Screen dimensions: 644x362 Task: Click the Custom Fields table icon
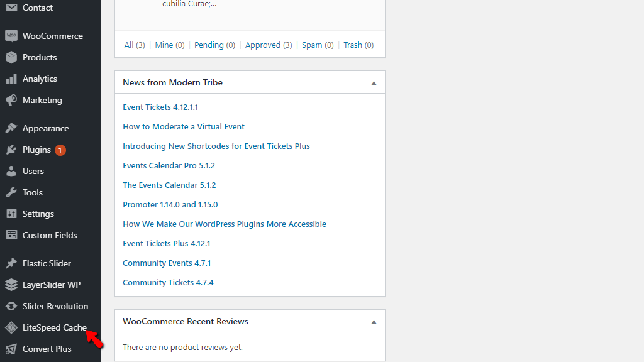pyautogui.click(x=11, y=235)
